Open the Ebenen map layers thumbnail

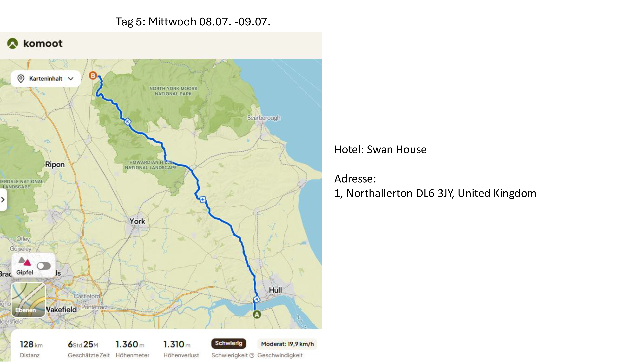coord(28,300)
